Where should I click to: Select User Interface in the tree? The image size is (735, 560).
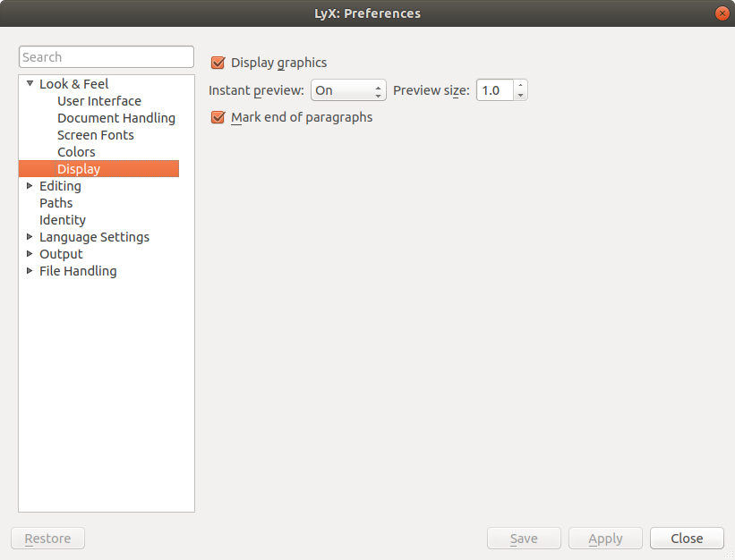pos(99,101)
